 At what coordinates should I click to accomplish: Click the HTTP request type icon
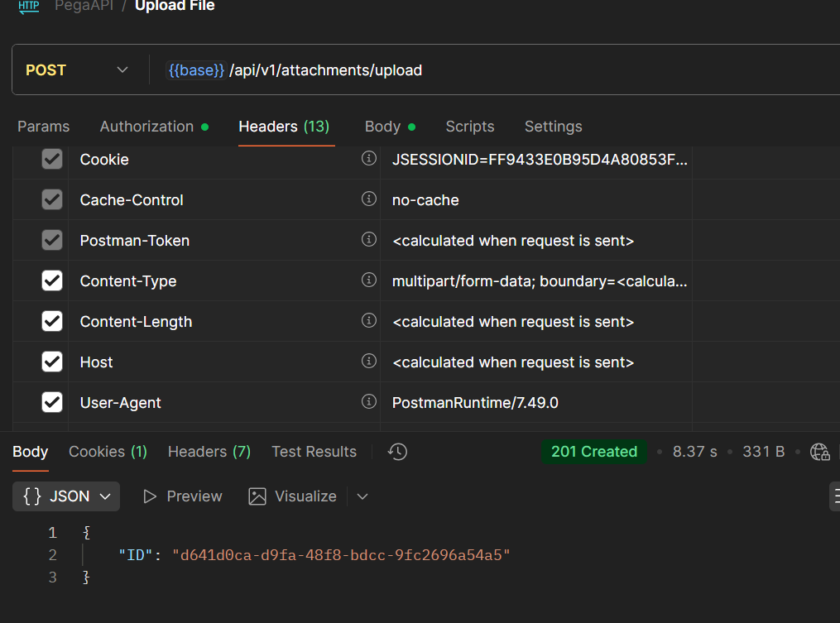click(29, 7)
